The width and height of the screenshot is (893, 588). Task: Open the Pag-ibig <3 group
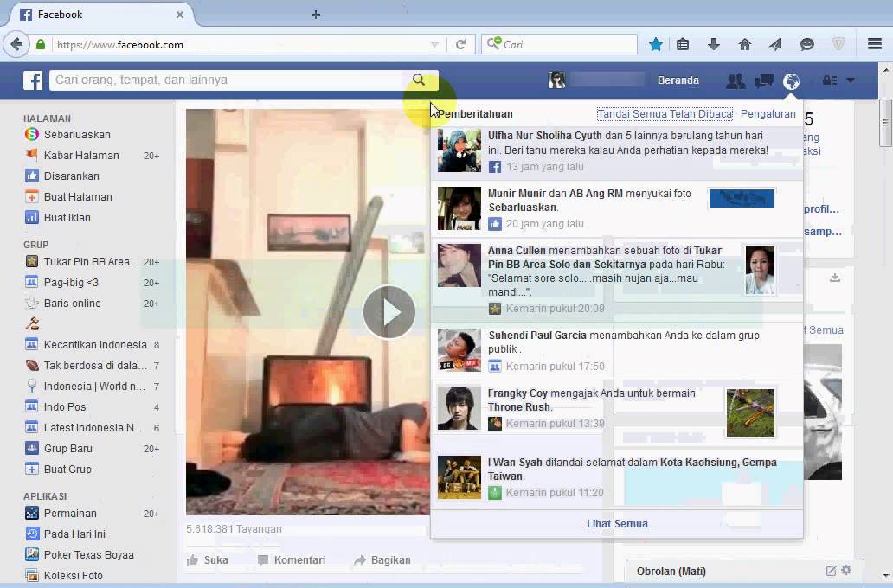(71, 283)
